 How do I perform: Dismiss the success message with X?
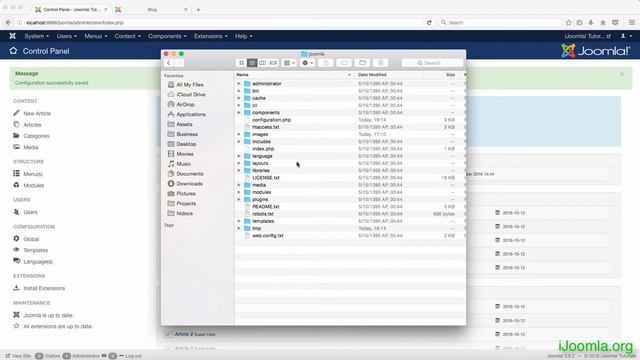(x=622, y=74)
